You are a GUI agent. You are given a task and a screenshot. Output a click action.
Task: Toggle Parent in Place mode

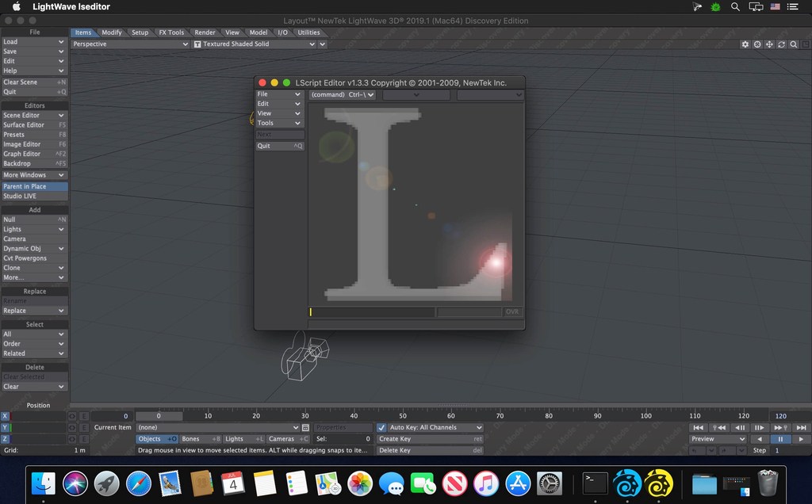pos(34,185)
